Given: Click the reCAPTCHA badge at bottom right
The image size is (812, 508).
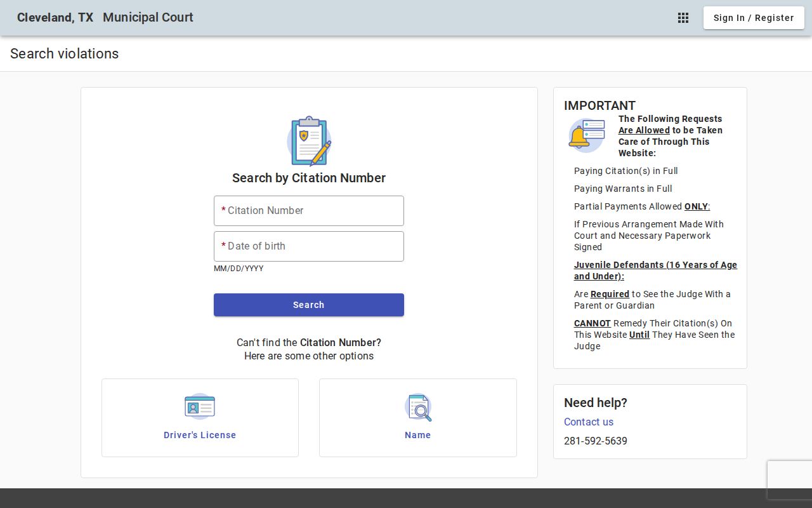Looking at the screenshot, I should 790,480.
